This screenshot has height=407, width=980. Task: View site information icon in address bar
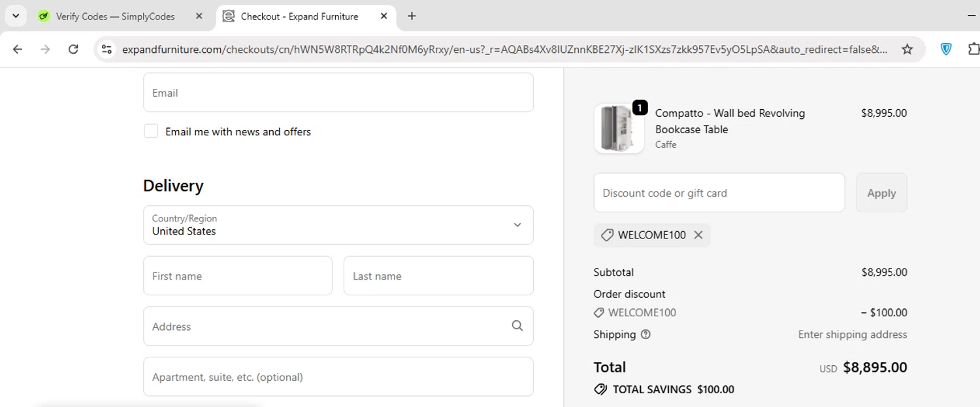(x=107, y=49)
